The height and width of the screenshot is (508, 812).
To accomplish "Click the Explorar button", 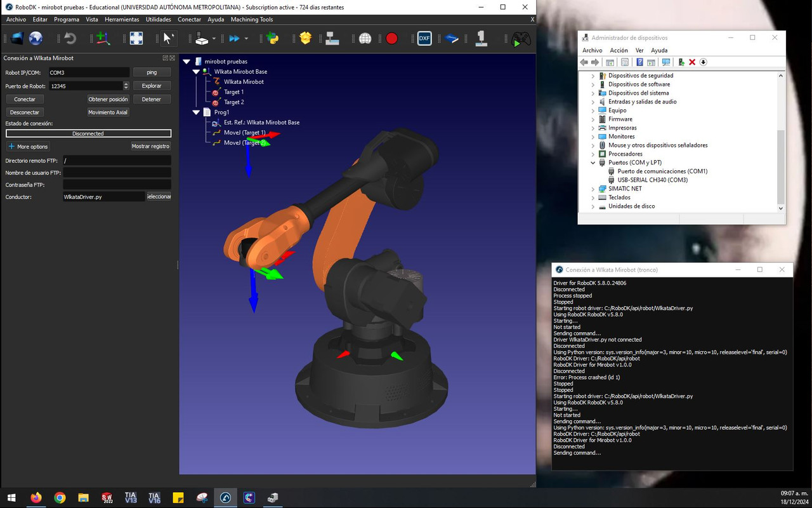I will (152, 86).
